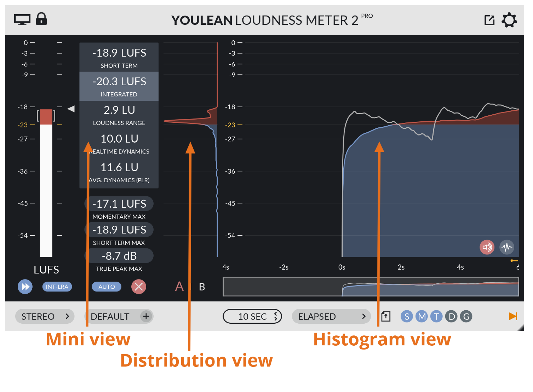533x392 pixels.
Task: Click the file export icon next to ELAPSED
Action: [385, 316]
